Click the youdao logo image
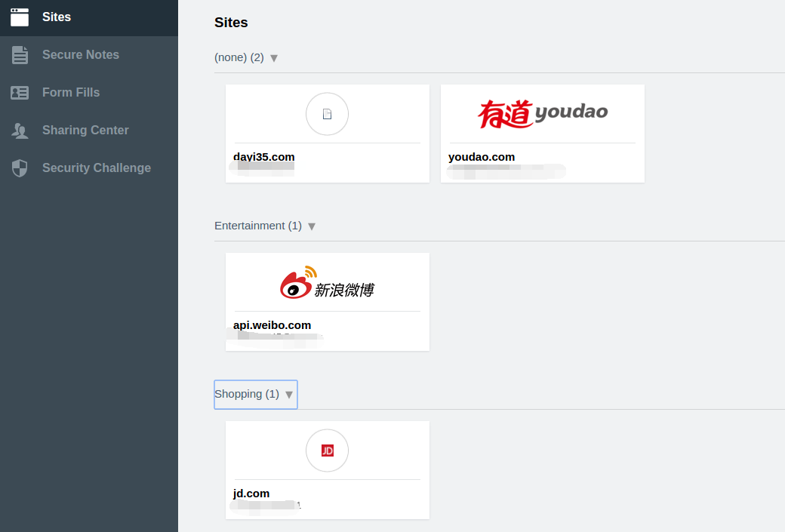The image size is (785, 532). [x=543, y=114]
